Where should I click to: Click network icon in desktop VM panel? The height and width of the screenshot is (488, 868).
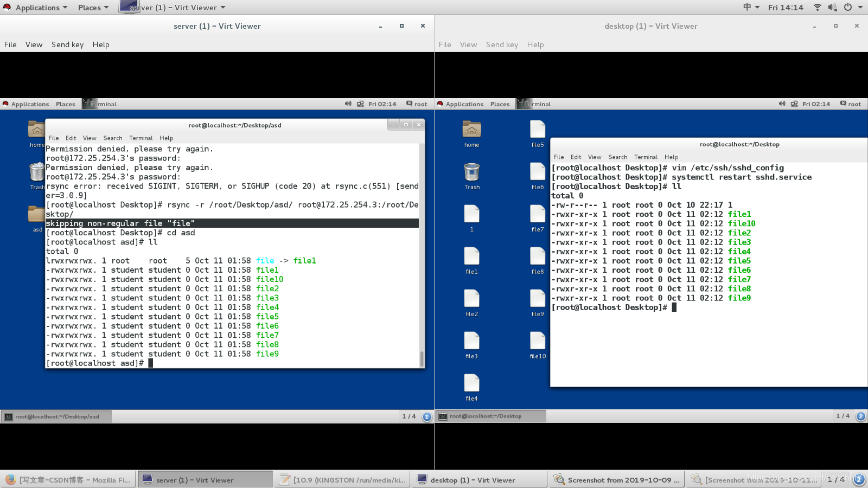794,104
